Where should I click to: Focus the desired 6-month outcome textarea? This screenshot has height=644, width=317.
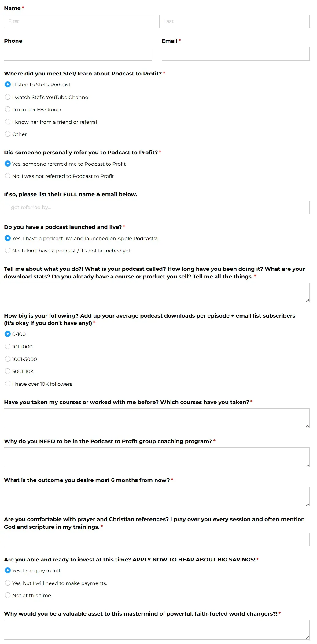click(x=157, y=496)
